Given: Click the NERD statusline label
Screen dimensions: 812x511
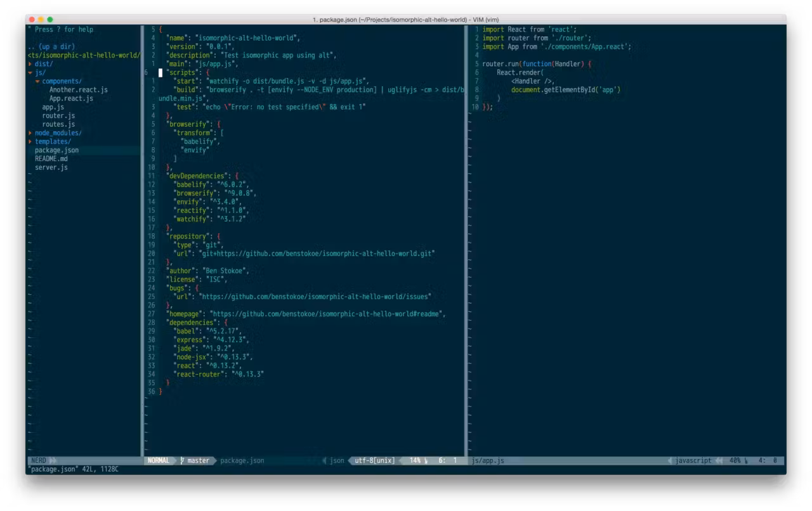Looking at the screenshot, I should (38, 461).
